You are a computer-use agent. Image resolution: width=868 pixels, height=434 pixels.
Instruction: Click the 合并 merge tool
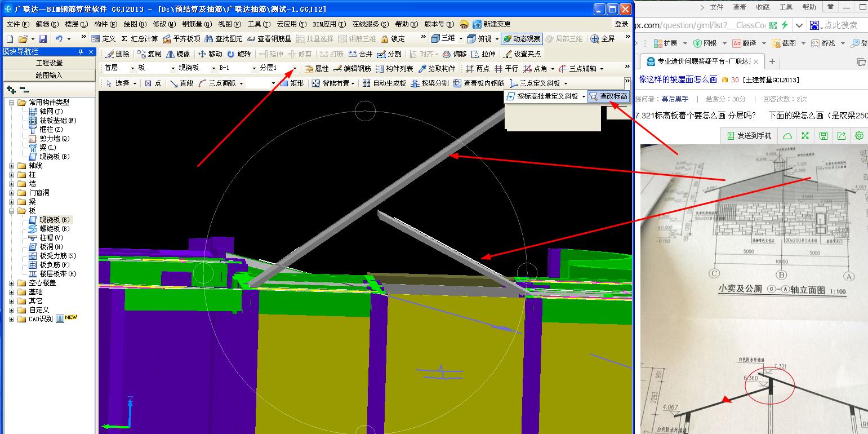click(x=360, y=54)
